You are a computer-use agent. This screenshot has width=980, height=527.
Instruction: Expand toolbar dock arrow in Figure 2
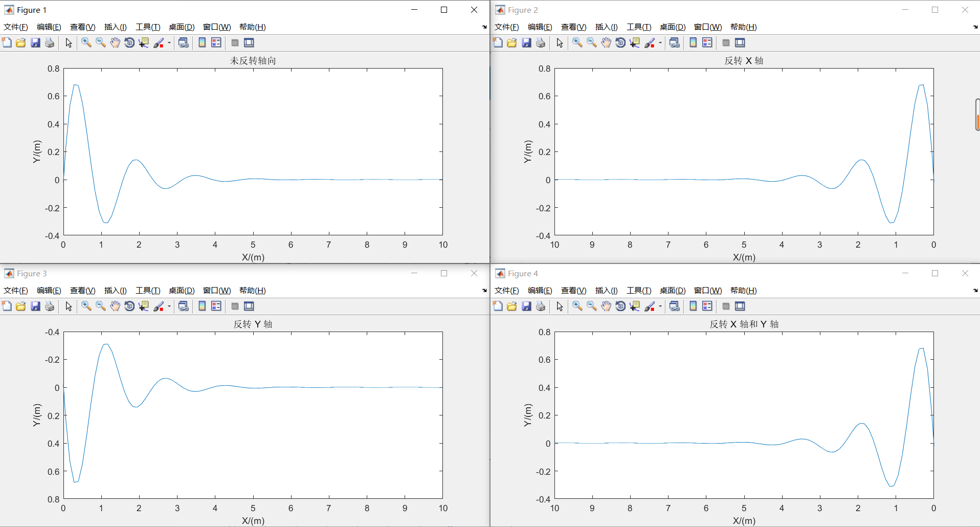(x=975, y=27)
